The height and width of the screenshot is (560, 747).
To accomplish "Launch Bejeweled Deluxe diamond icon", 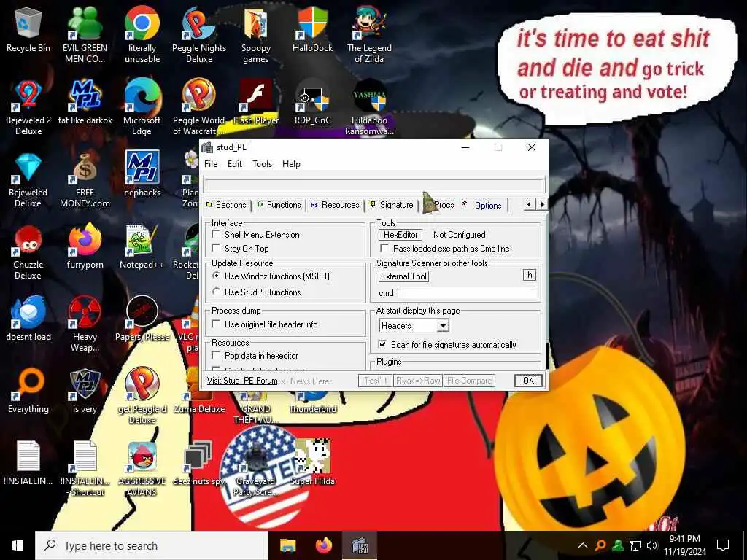I will 28,179.
